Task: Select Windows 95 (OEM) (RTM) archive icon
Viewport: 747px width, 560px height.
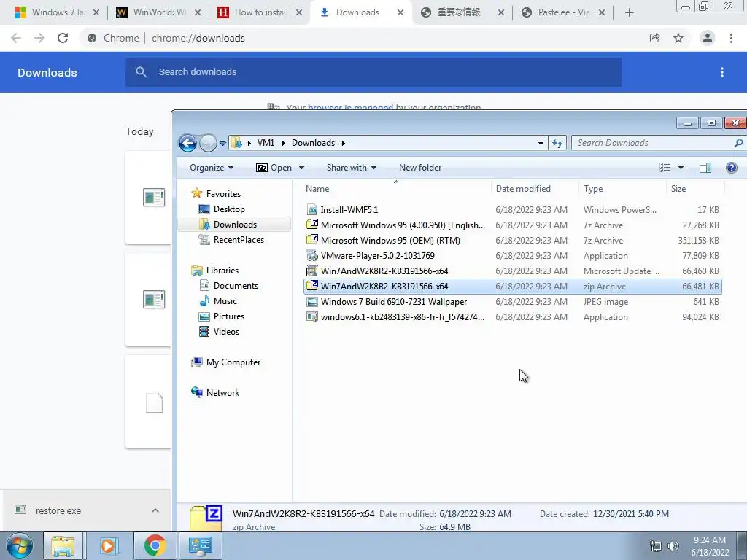Action: (312, 240)
